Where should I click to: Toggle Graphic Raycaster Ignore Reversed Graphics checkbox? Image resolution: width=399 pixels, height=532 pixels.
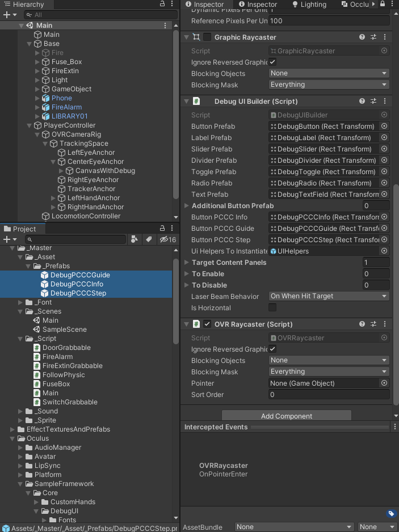tap(272, 62)
